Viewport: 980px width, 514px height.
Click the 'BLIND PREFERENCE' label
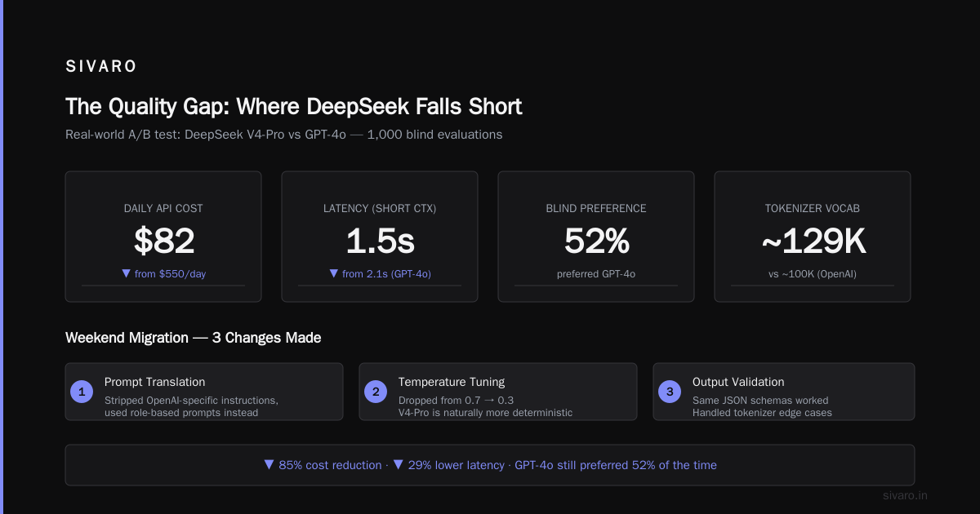pyautogui.click(x=596, y=208)
